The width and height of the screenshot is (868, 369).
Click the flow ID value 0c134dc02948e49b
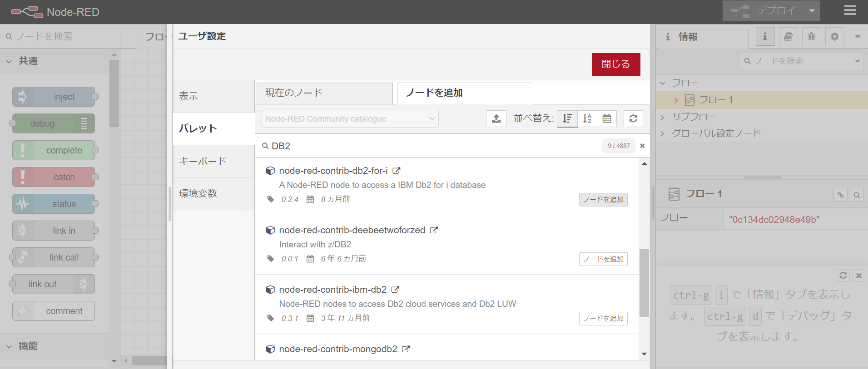(774, 220)
